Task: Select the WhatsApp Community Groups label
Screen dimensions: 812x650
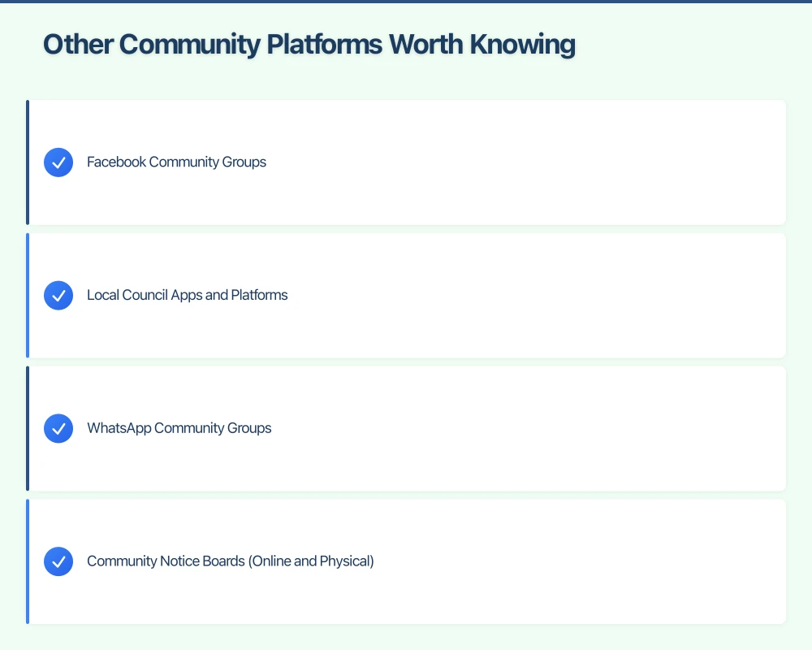Action: [179, 428]
